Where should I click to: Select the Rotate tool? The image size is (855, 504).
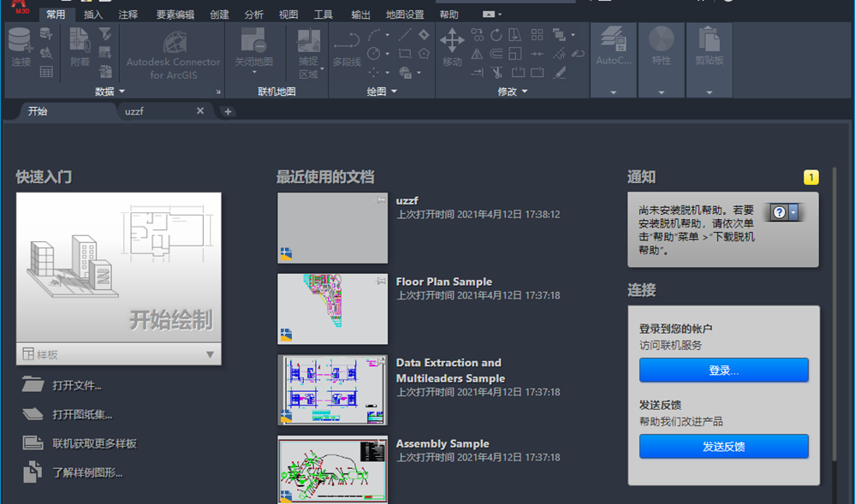(496, 35)
